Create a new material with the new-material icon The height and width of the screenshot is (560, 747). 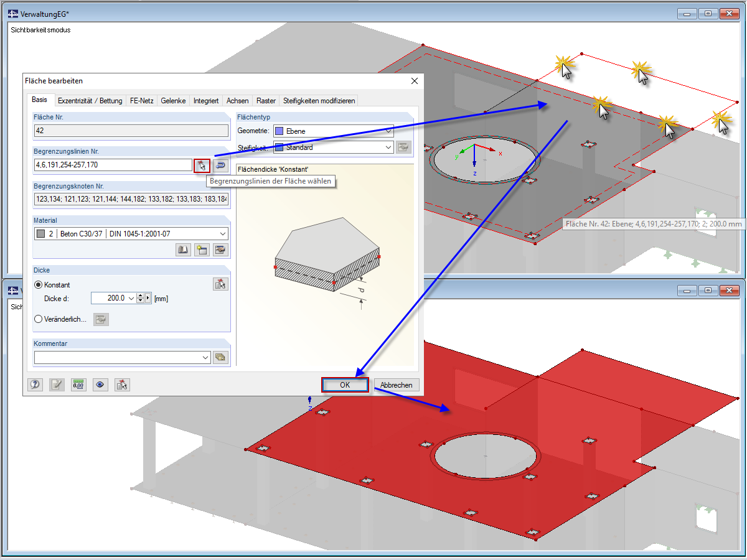(202, 250)
